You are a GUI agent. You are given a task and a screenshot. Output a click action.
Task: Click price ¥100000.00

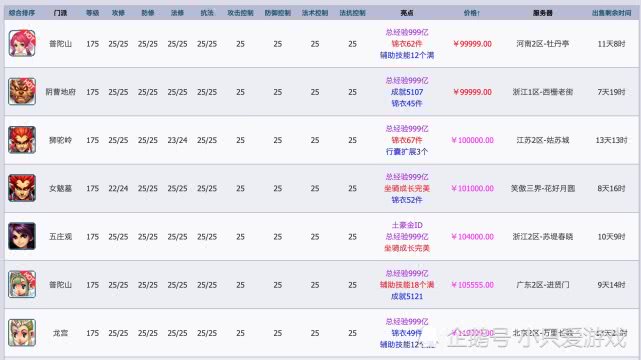coord(473,140)
